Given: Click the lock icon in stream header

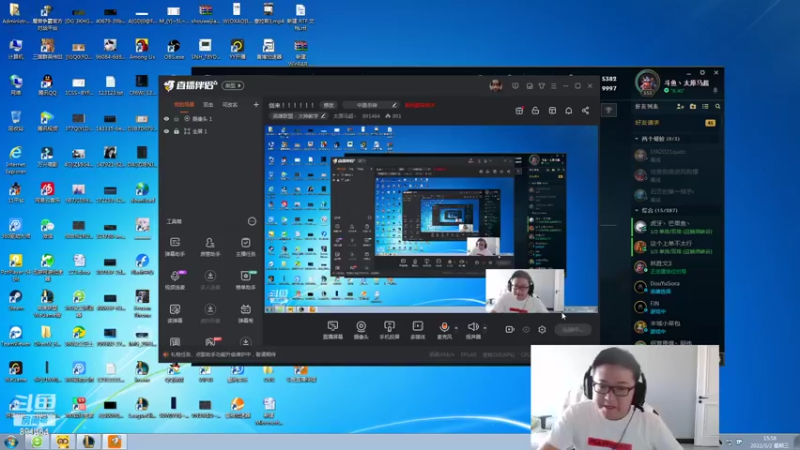Looking at the screenshot, I should [535, 110].
